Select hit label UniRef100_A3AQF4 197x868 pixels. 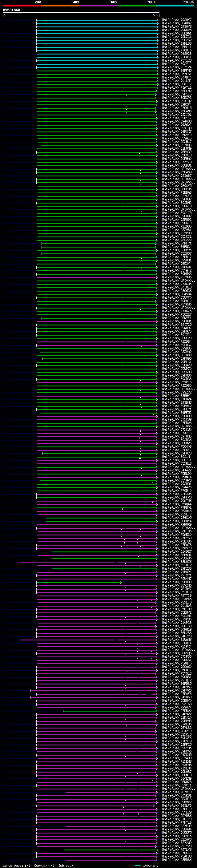point(176,643)
